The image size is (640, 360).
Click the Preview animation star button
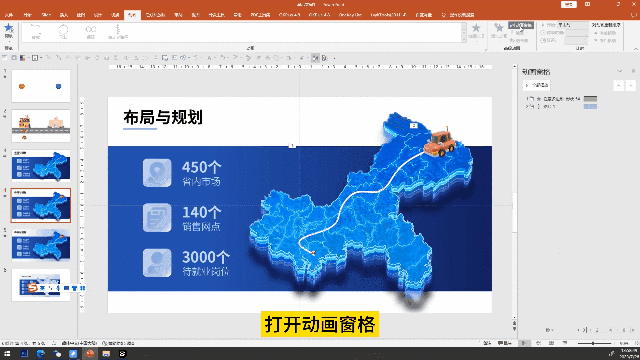click(9, 31)
